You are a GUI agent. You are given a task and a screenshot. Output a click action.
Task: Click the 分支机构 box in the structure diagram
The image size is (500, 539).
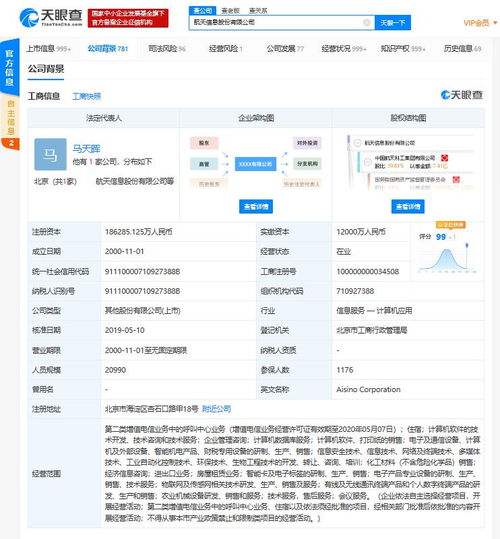(x=307, y=164)
